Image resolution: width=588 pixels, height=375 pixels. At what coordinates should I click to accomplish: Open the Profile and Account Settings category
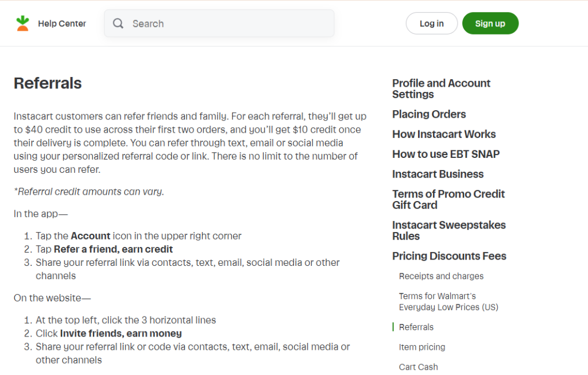(x=441, y=88)
